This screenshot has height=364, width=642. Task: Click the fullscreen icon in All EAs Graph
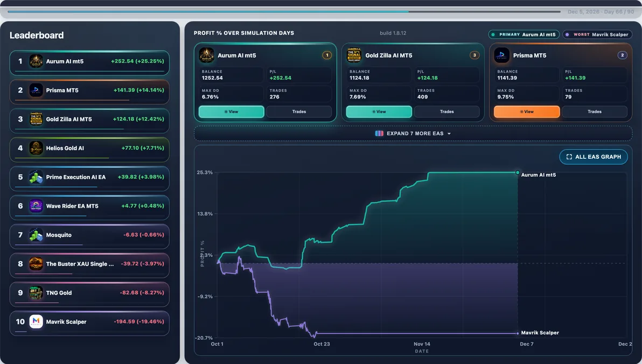(x=569, y=157)
